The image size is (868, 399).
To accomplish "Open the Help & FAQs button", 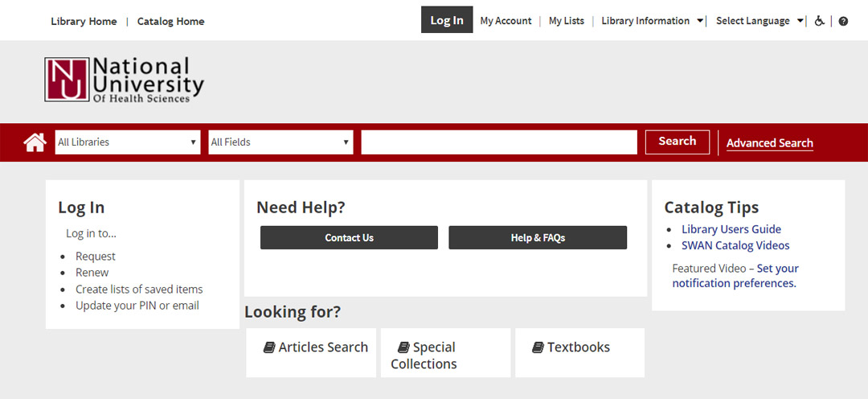I will pyautogui.click(x=537, y=237).
